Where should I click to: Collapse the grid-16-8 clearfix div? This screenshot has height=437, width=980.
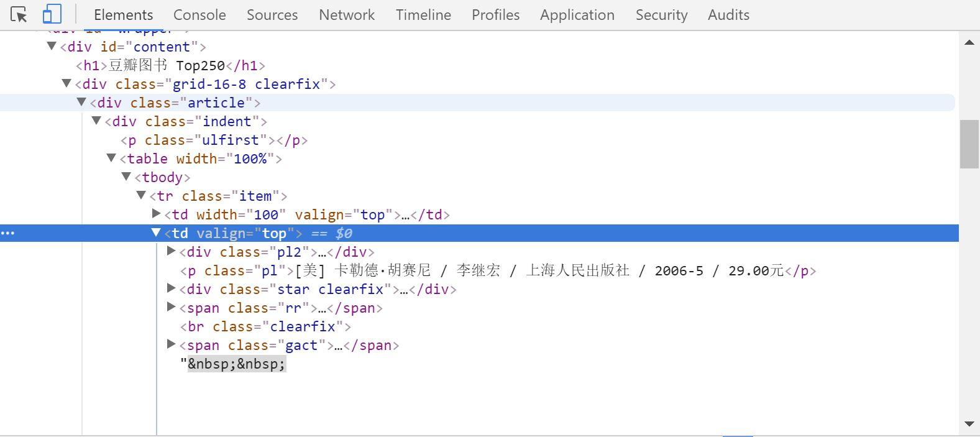point(67,83)
